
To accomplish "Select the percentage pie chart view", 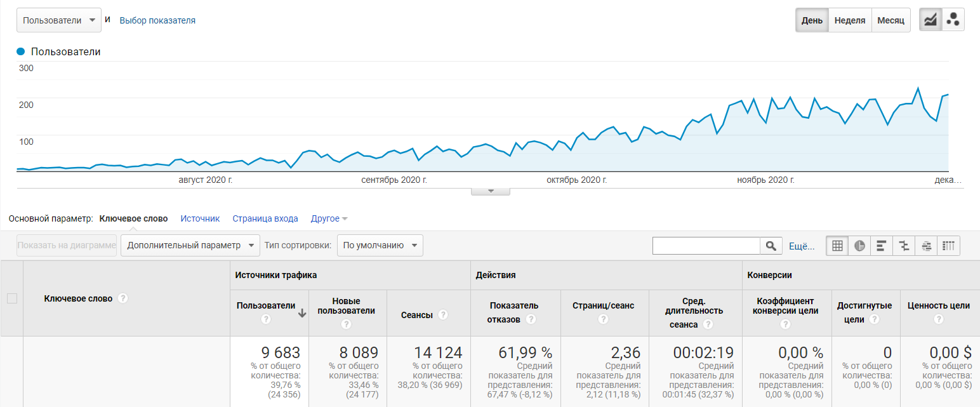I will [859, 246].
